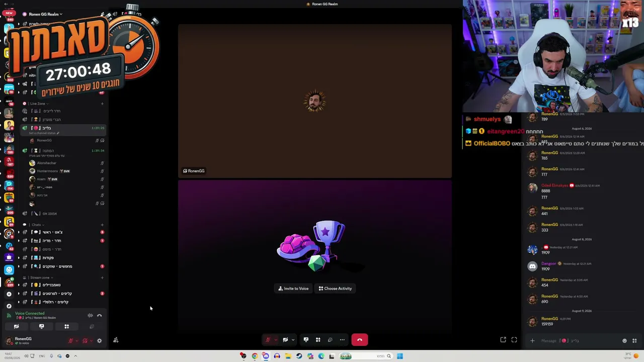Open camera options arrow in call bar
The image size is (644, 362).
pyautogui.click(x=293, y=340)
